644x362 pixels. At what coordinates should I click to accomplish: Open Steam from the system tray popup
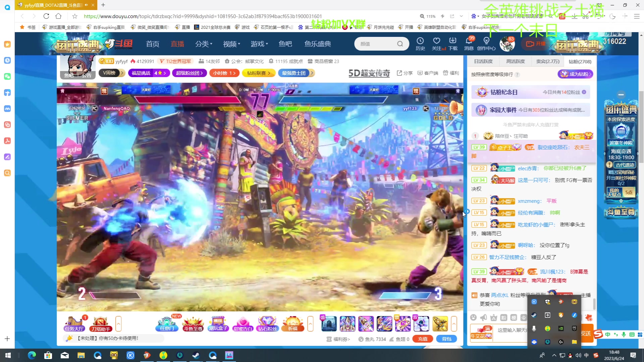(x=534, y=315)
